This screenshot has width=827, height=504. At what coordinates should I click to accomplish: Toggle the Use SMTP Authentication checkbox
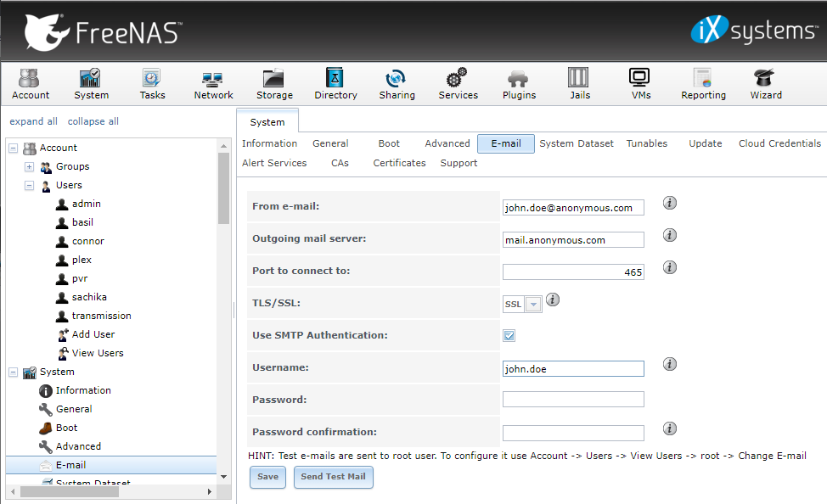[x=508, y=335]
